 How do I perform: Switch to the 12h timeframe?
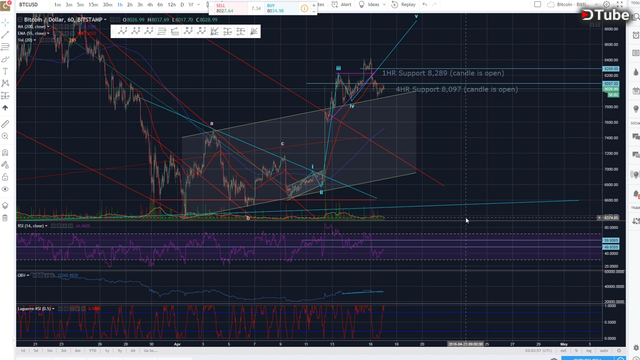tap(171, 4)
